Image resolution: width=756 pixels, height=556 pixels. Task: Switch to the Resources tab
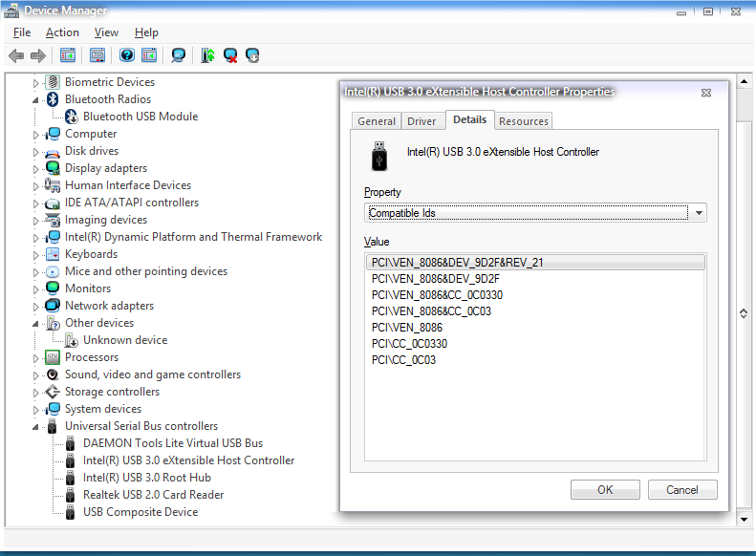coord(524,121)
